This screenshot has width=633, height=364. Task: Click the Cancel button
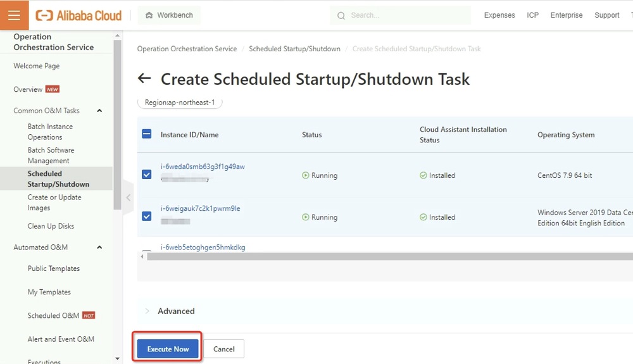[223, 349]
